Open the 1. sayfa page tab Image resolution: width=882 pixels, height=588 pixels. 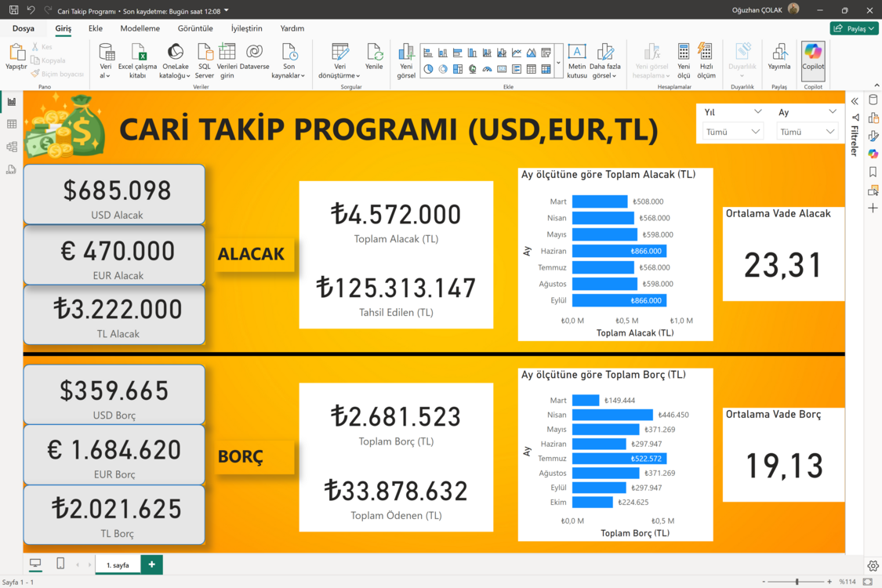(x=118, y=564)
